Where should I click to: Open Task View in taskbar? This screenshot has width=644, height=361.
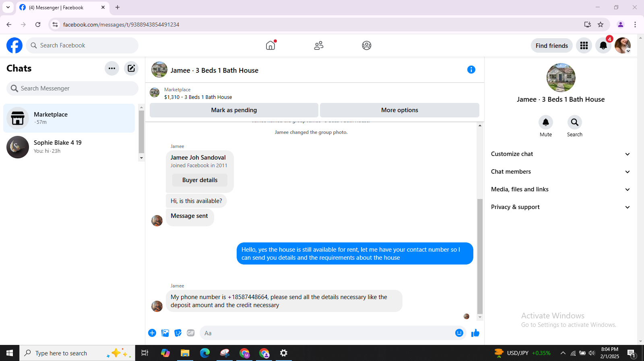145,353
